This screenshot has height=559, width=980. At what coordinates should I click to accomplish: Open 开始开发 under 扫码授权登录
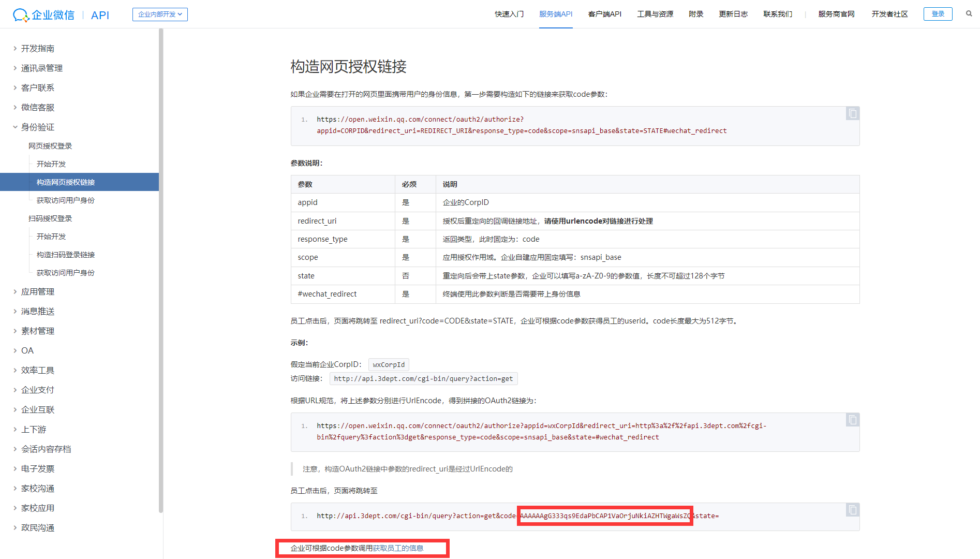(x=51, y=237)
